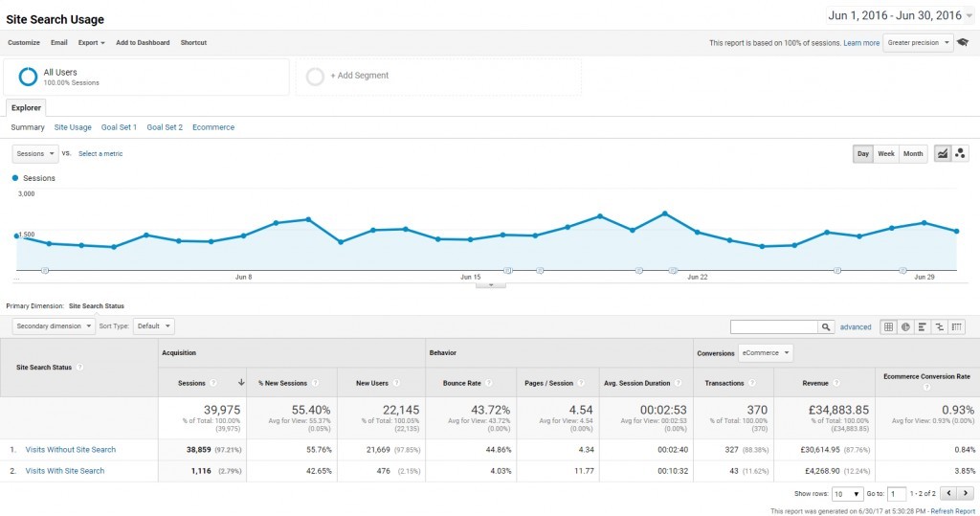
Task: Choose the comparison view icon
Action: 940,326
